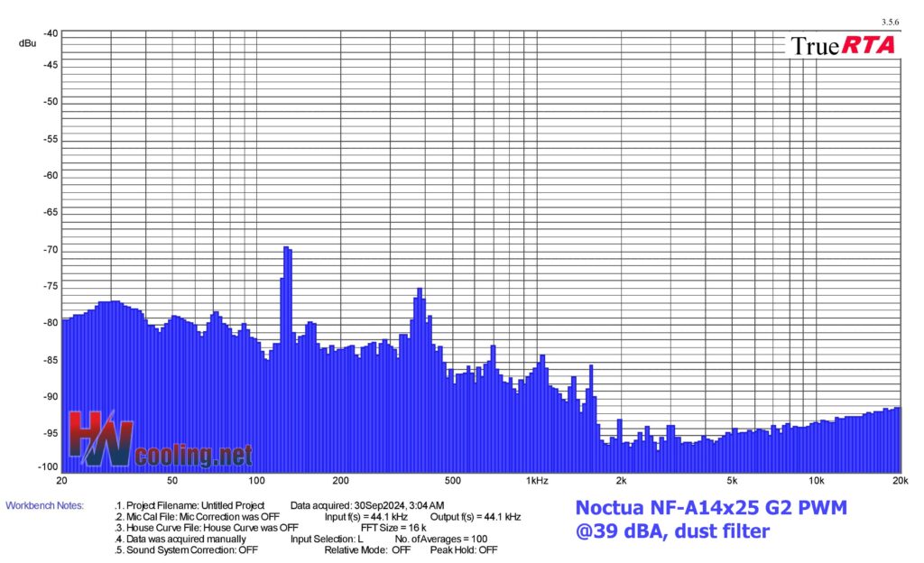The width and height of the screenshot is (924, 563).
Task: Click the HWcooling.net watermark logo
Action: coord(161,440)
